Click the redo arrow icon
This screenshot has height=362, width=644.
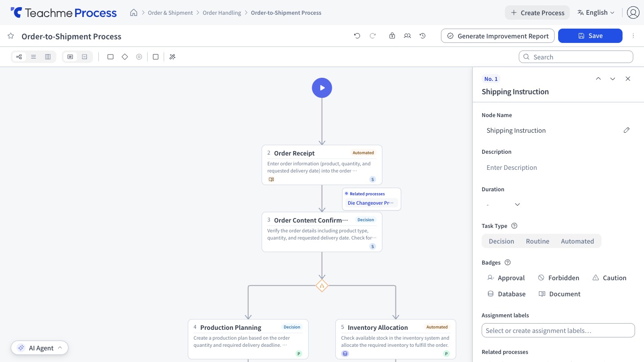373,36
